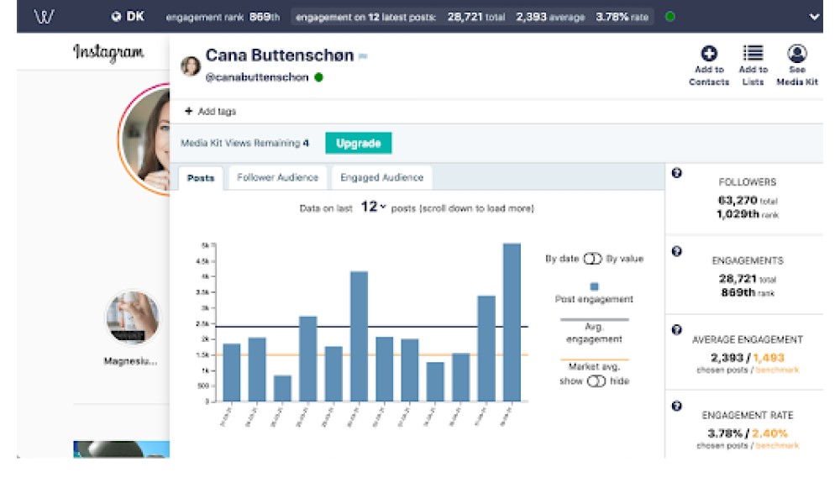
Task: Click the Instagram logo
Action: (108, 52)
